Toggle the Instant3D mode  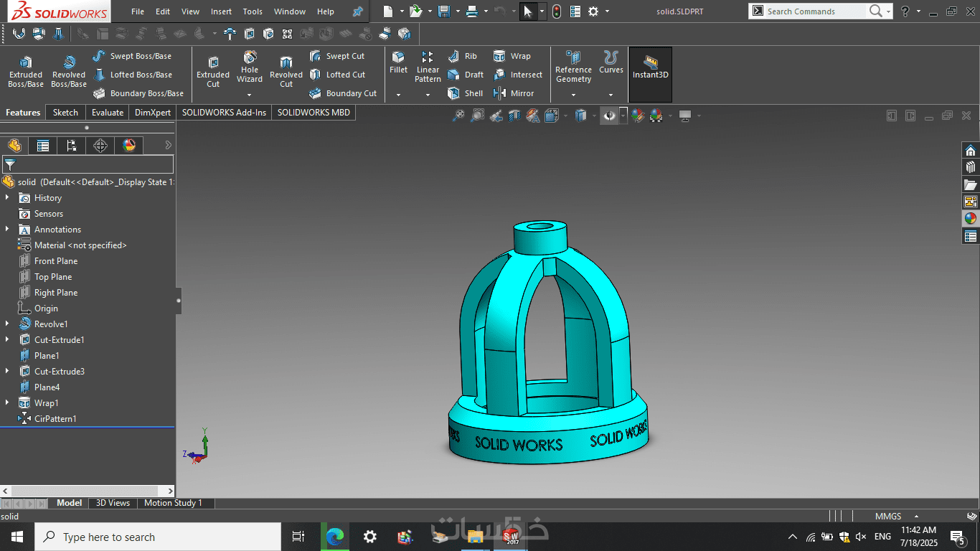pyautogui.click(x=650, y=67)
